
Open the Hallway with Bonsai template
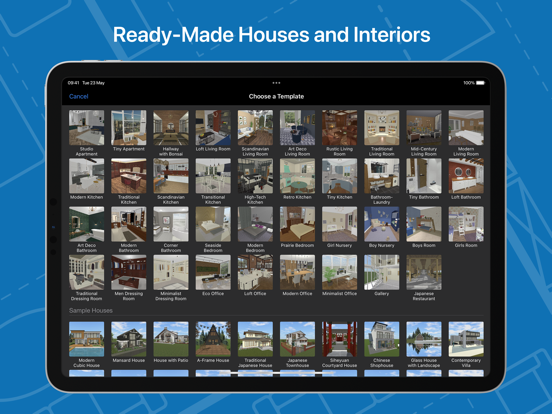(171, 127)
